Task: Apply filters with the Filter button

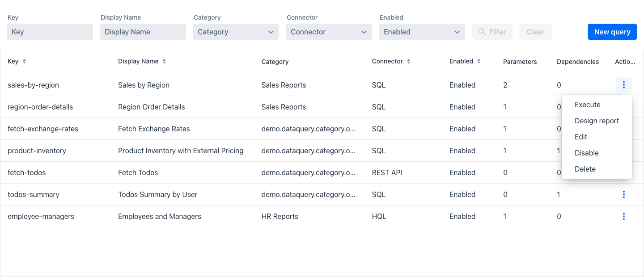Action: (492, 32)
